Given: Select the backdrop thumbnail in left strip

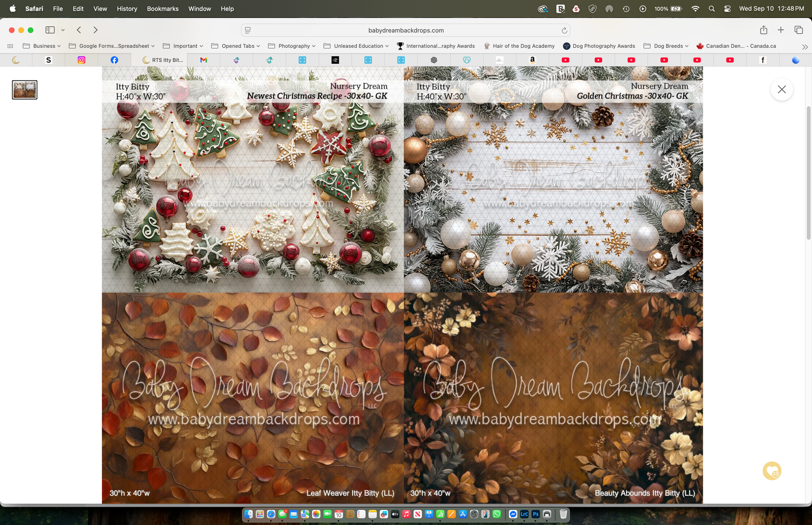Looking at the screenshot, I should 24,90.
